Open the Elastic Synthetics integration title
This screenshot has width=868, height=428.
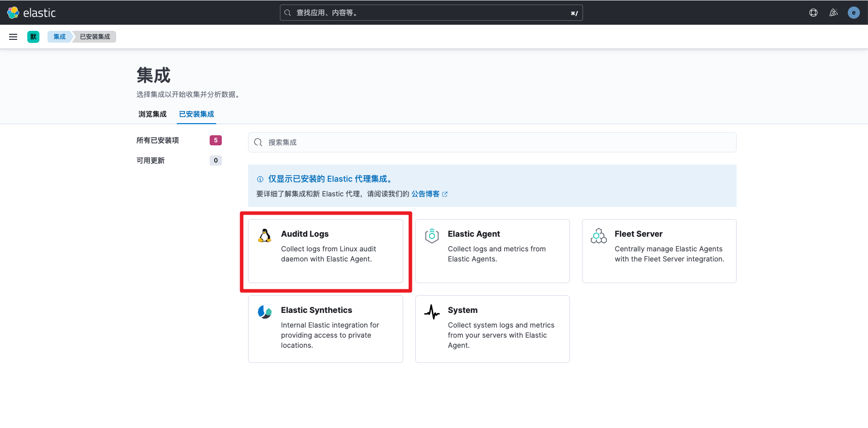coord(316,310)
